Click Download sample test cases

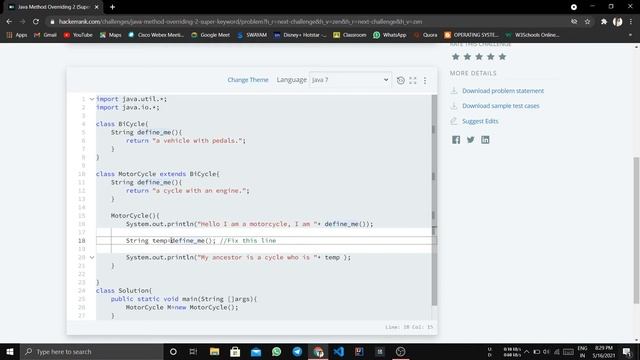tap(501, 106)
